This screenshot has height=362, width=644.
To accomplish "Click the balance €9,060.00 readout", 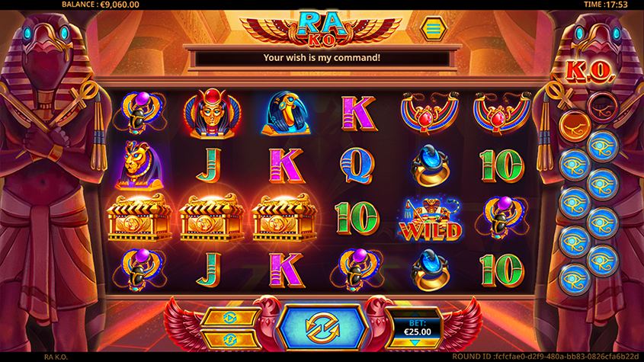I will coord(101,5).
